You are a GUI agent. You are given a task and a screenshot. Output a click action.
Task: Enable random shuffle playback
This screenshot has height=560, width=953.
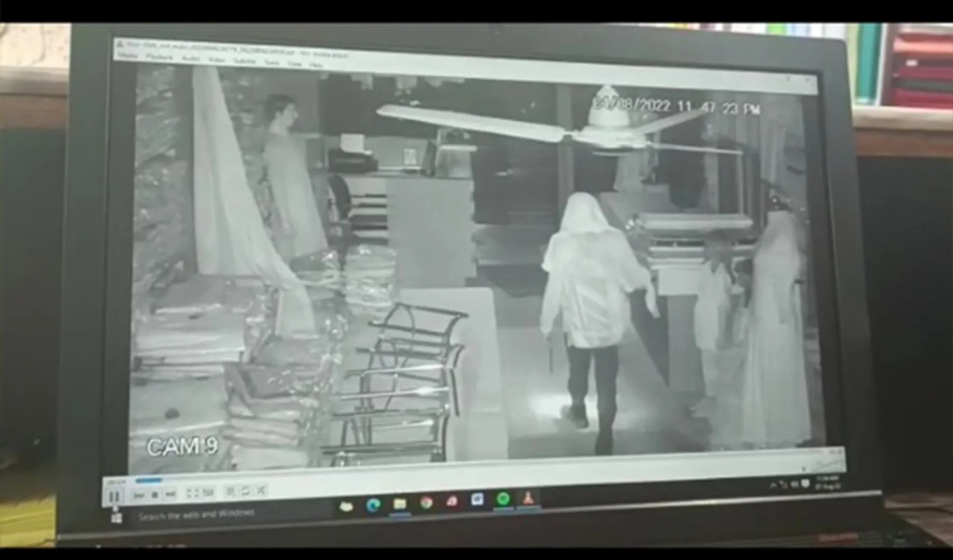(261, 490)
